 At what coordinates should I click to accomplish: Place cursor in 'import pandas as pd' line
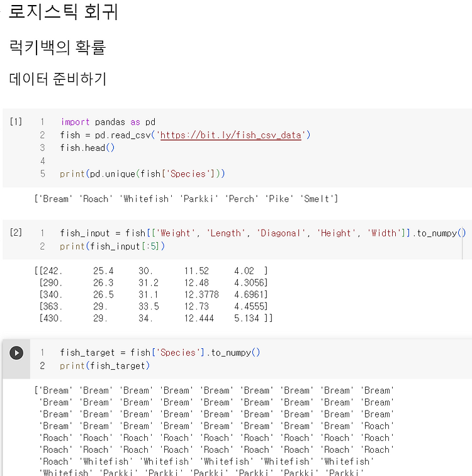(108, 122)
